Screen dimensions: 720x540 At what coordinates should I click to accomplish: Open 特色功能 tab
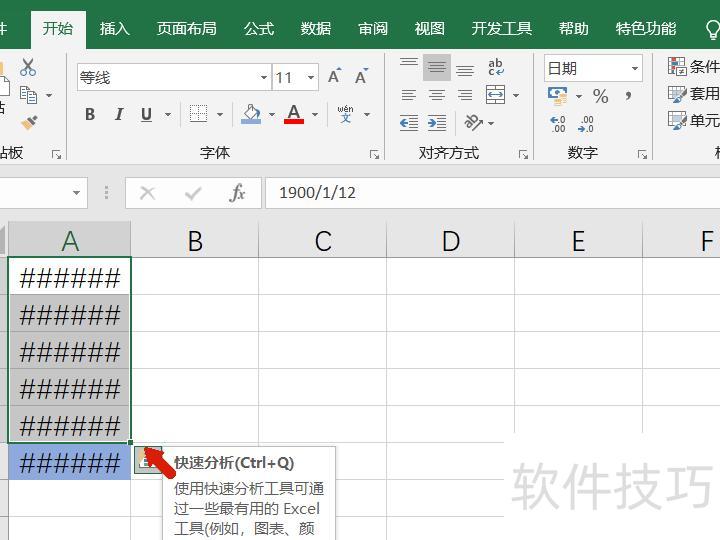pos(646,28)
